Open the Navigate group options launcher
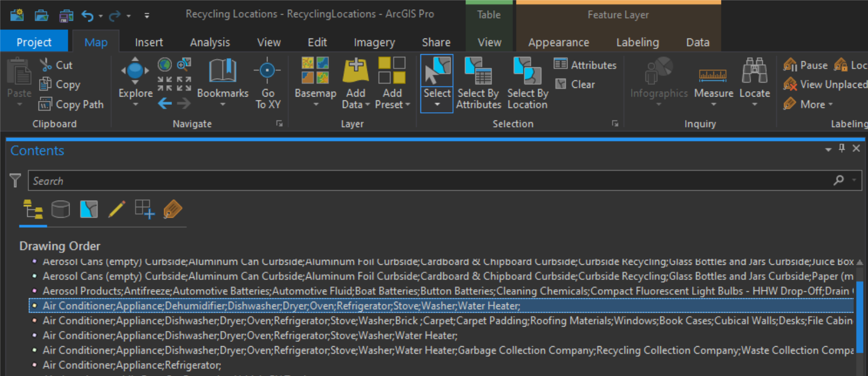 [279, 124]
